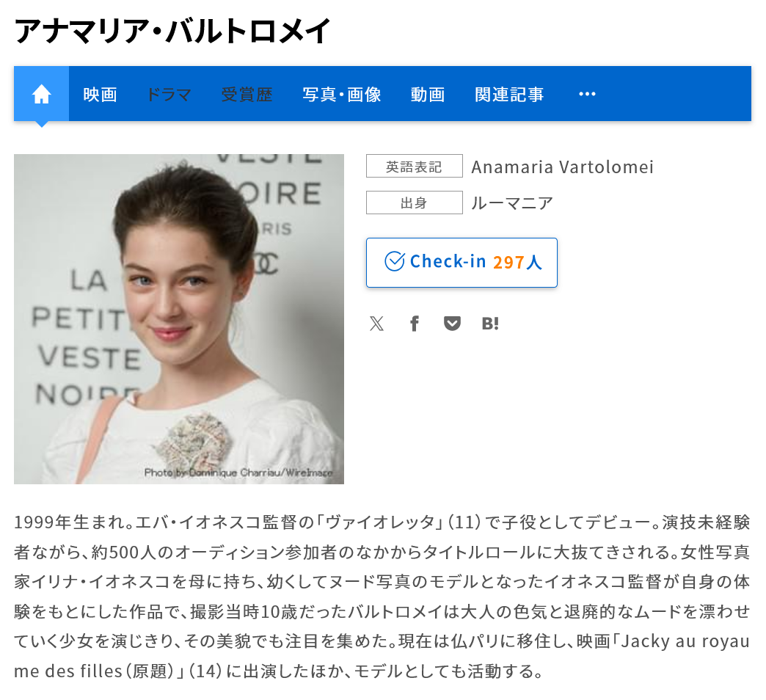Open the actress profile photo
Viewport: 766px width, 700px height.
point(179,319)
